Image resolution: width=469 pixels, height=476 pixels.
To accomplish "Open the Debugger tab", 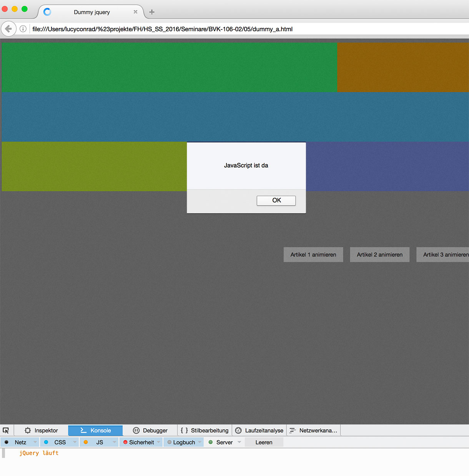I will pyautogui.click(x=150, y=430).
